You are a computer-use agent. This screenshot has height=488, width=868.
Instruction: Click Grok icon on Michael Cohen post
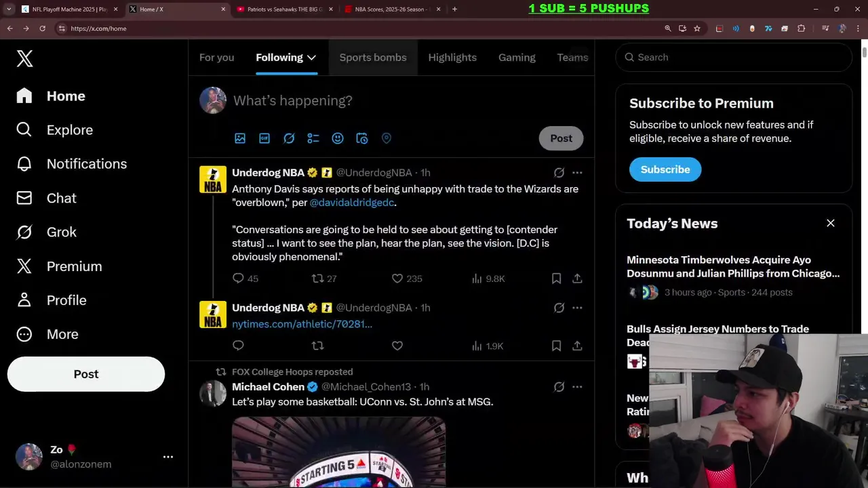[x=559, y=387]
